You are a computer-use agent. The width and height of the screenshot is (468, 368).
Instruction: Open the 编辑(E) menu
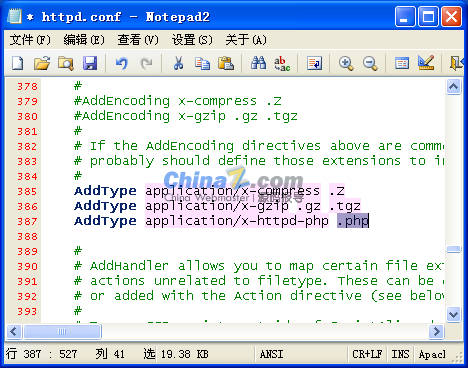[x=84, y=40]
